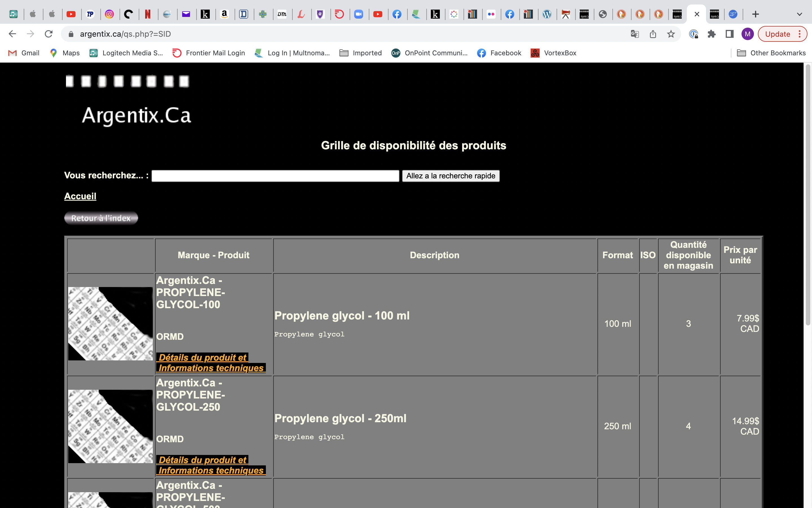Image resolution: width=812 pixels, height=508 pixels.
Task: Click the Retour à l'index button
Action: [101, 218]
